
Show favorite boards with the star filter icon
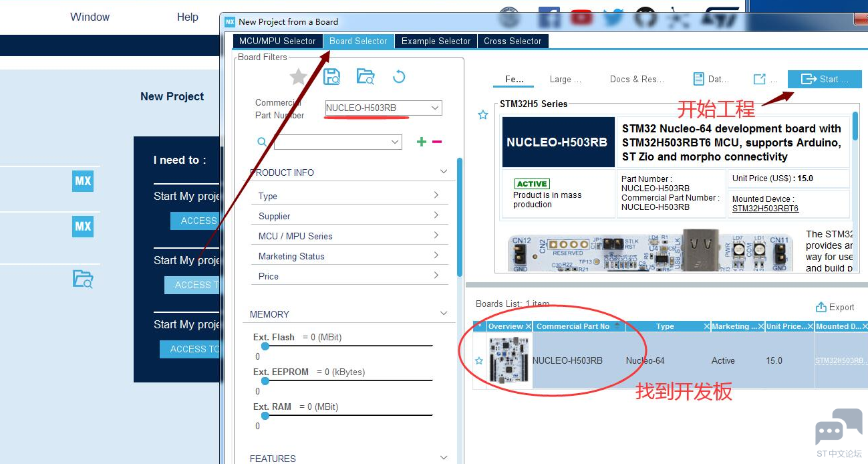(x=298, y=77)
